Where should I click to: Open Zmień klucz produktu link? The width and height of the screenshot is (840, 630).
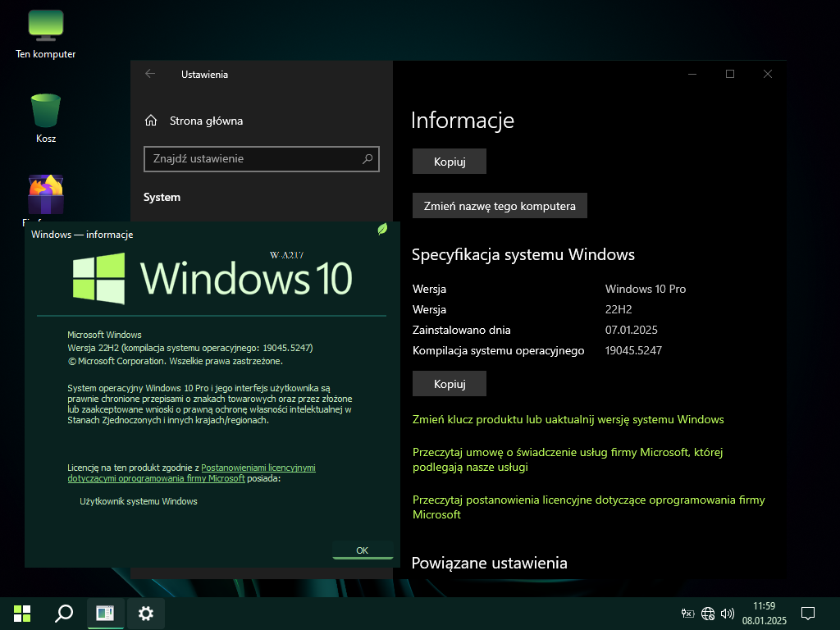click(x=568, y=419)
